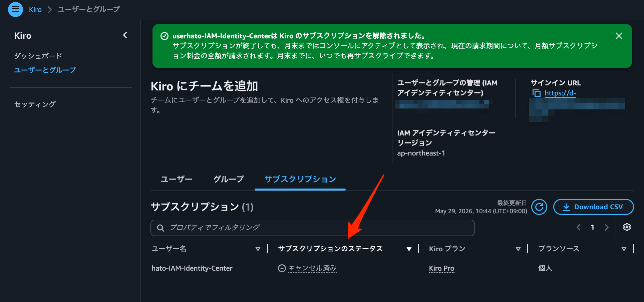Sort by ユーザー名 column
The height and width of the screenshot is (302, 644).
(x=258, y=249)
